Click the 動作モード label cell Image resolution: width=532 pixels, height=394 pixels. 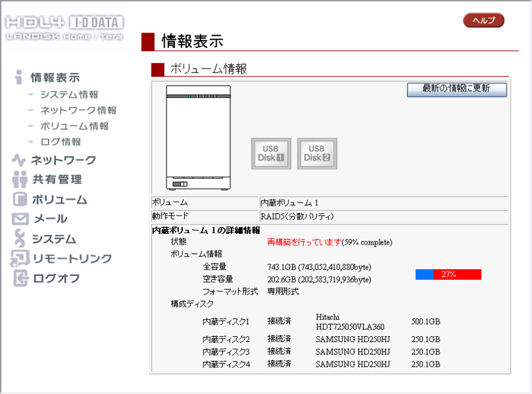205,216
